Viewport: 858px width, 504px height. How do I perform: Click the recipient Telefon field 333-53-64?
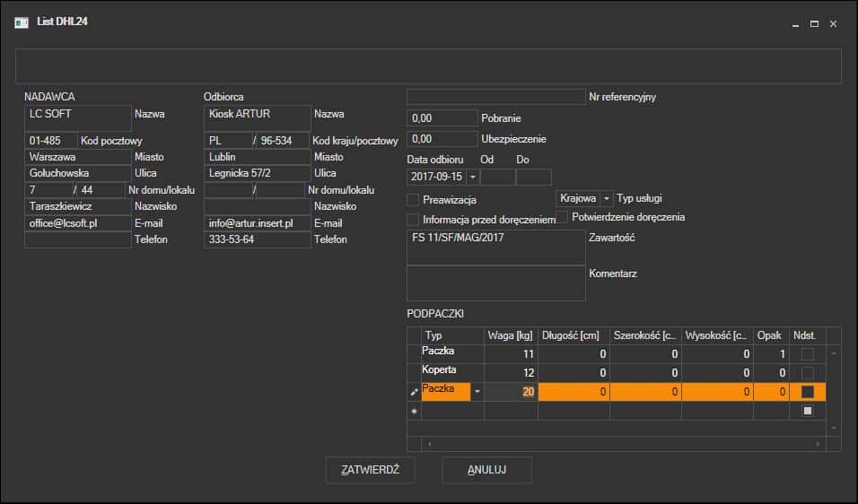[x=258, y=240]
